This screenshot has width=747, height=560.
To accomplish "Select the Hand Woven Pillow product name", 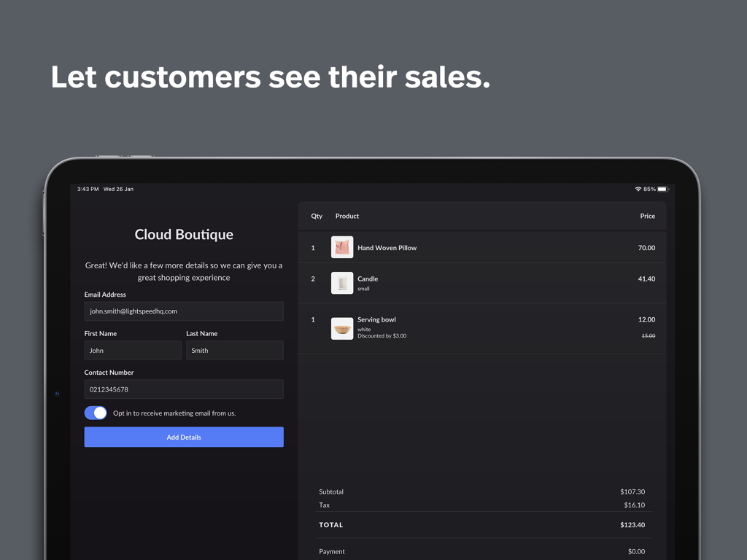I will pyautogui.click(x=387, y=248).
